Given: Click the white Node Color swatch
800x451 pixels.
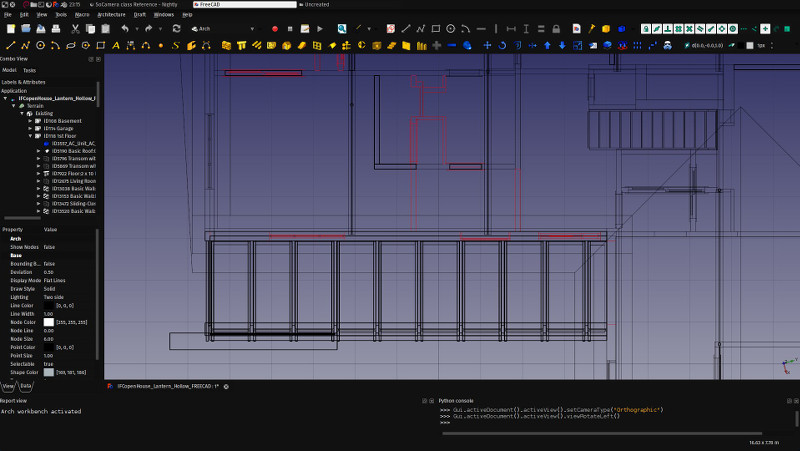Looking at the screenshot, I should (x=49, y=322).
